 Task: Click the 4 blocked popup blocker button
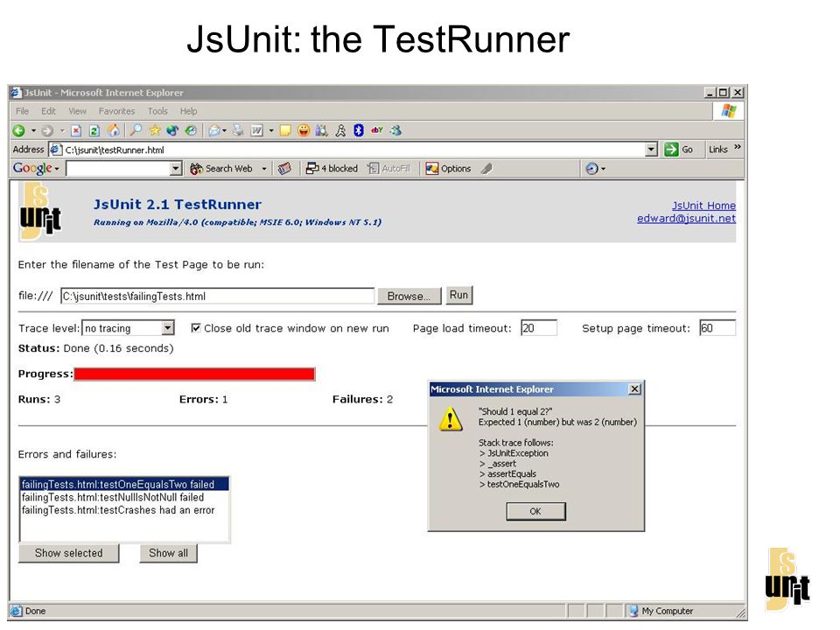point(332,169)
